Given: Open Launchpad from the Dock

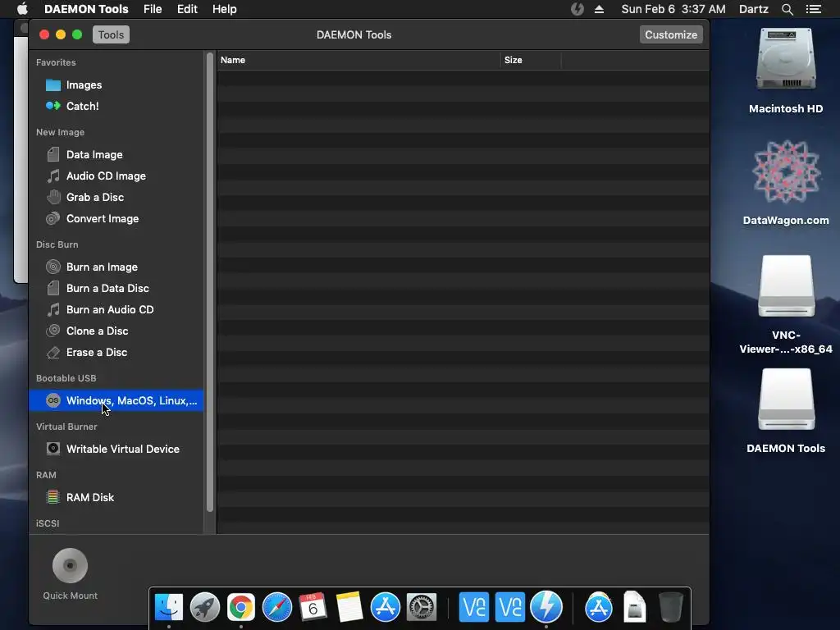Looking at the screenshot, I should tap(204, 608).
